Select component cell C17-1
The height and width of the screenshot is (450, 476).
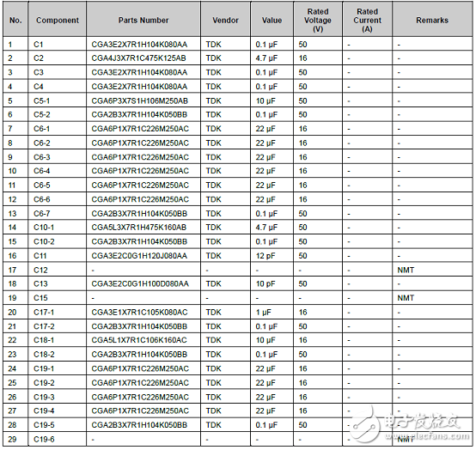(58, 312)
